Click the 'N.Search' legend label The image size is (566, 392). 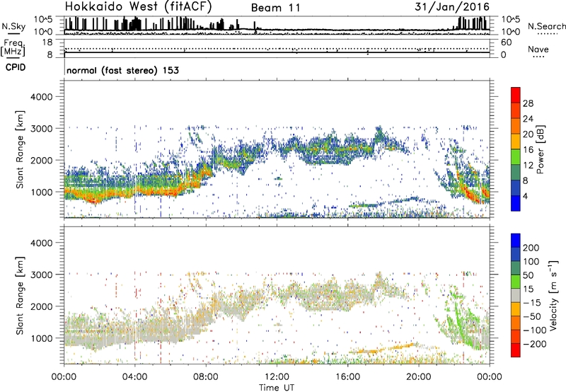coord(546,26)
